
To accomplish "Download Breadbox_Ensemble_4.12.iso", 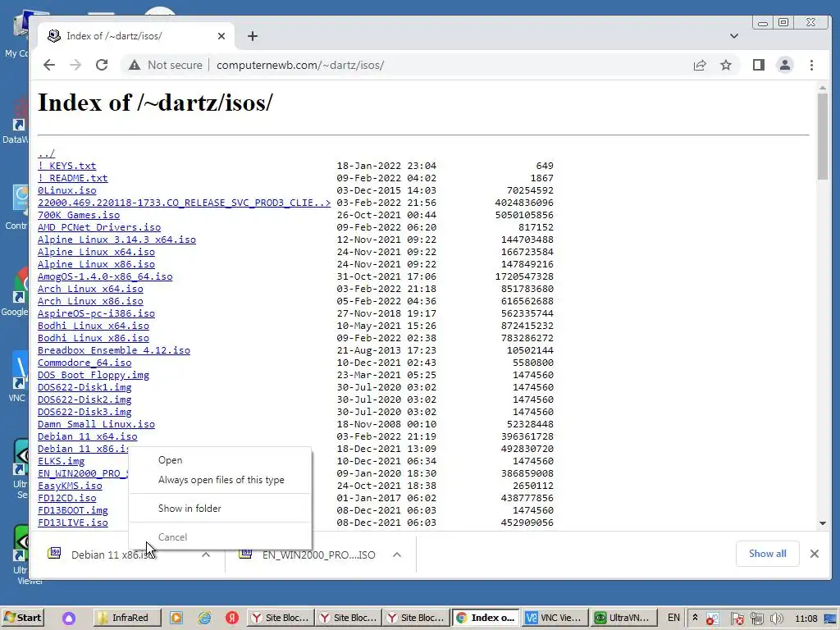I will tap(114, 351).
